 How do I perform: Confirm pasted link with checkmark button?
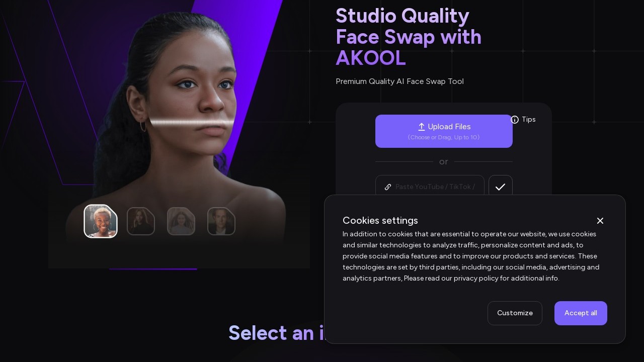501,187
